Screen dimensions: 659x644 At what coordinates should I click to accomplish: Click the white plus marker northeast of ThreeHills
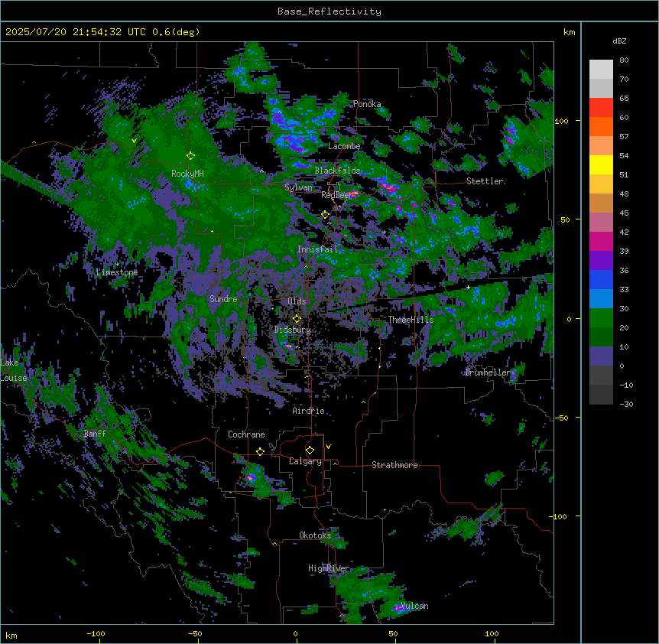[468, 288]
